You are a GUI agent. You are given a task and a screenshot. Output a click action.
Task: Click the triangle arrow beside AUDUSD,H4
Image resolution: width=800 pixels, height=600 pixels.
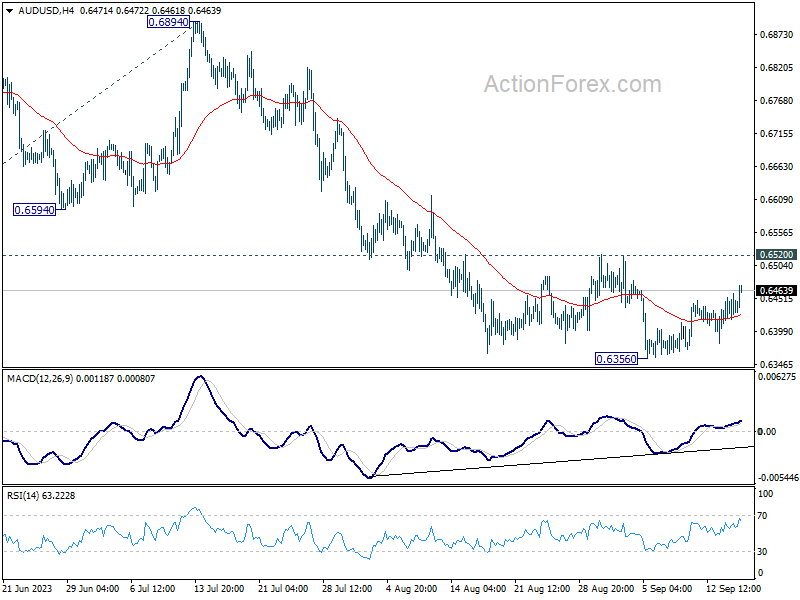pyautogui.click(x=9, y=11)
